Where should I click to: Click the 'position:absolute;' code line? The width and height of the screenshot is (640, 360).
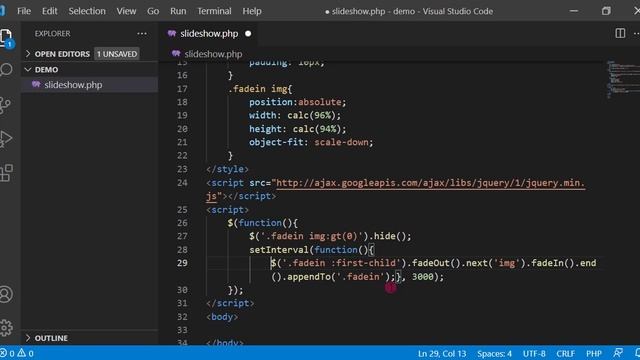(298, 102)
